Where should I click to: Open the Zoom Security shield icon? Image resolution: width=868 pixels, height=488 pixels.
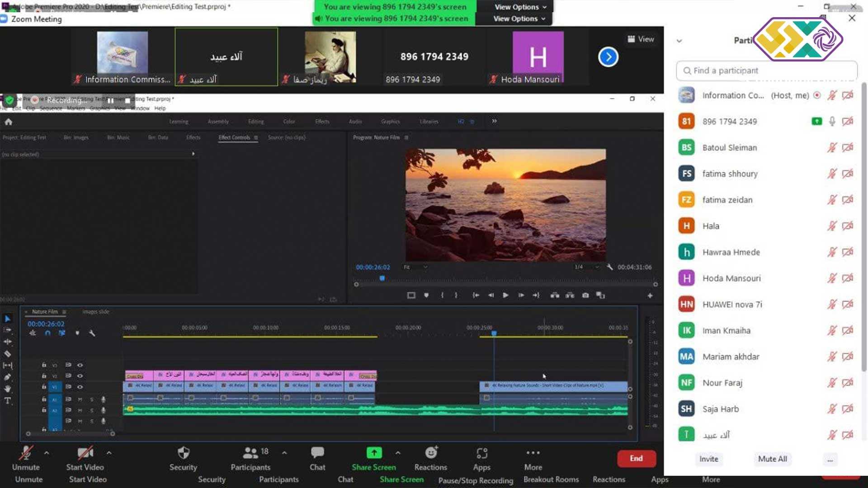183,453
